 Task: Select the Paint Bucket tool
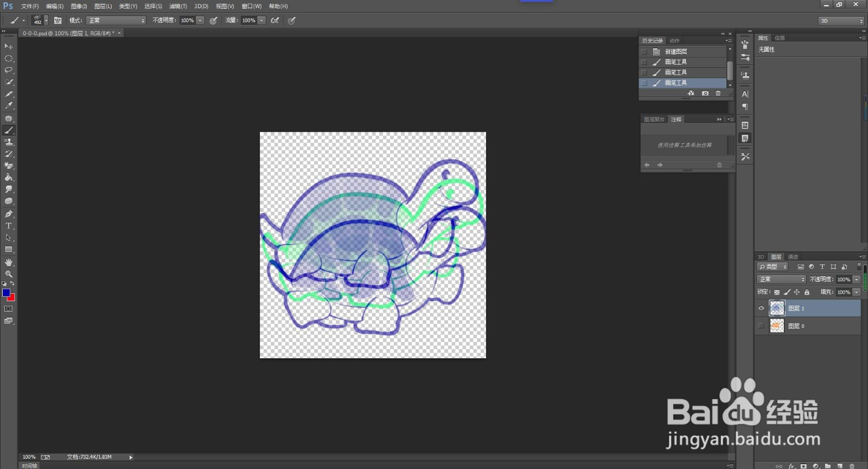click(8, 178)
